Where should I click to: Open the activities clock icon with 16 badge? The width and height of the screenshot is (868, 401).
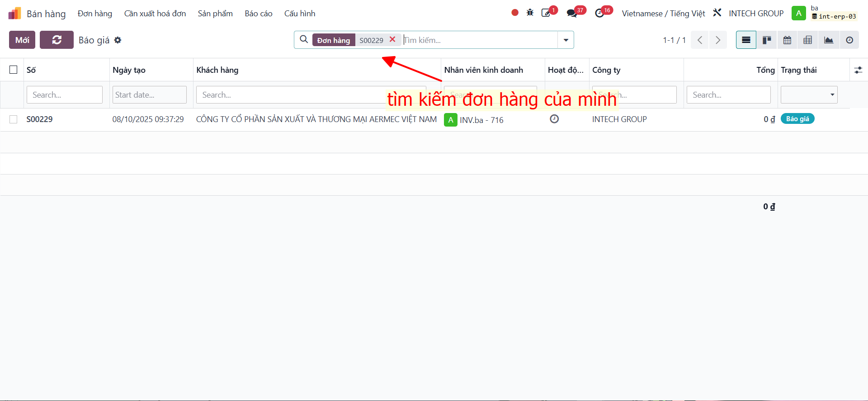tap(599, 13)
